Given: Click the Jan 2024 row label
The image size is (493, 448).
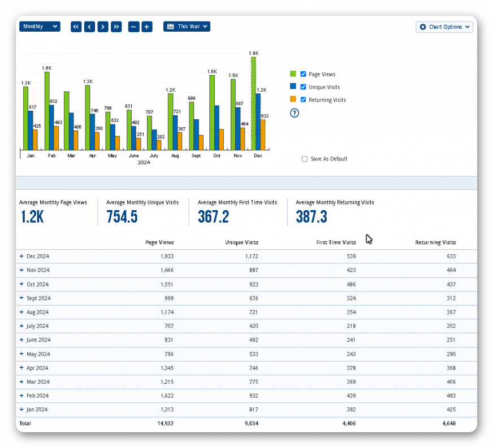Looking at the screenshot, I should [x=37, y=410].
